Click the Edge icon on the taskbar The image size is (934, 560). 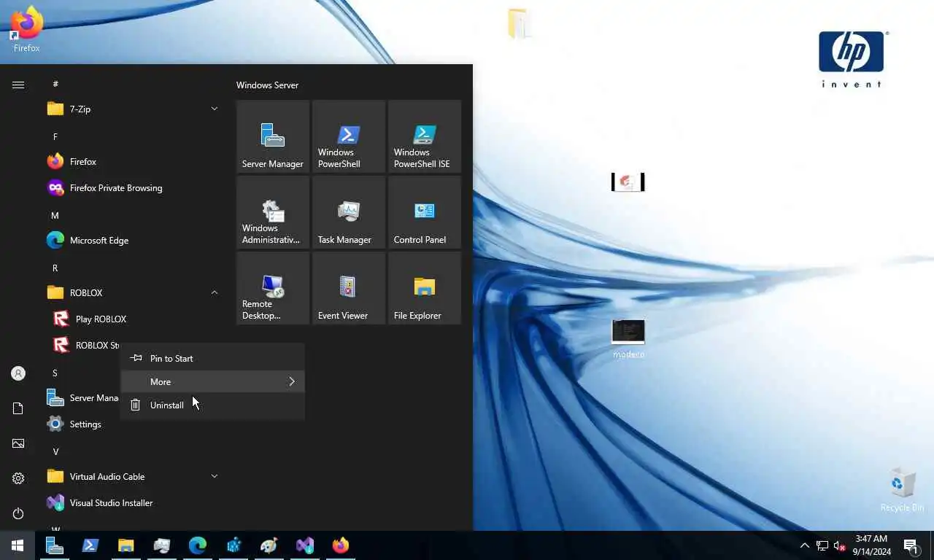[x=198, y=545]
